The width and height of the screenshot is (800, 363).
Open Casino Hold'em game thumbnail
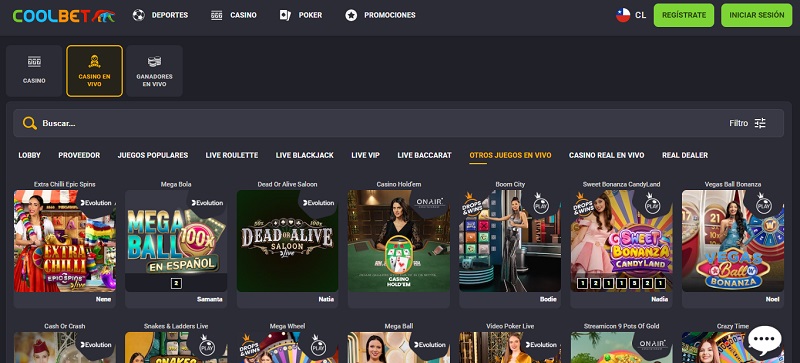[399, 241]
